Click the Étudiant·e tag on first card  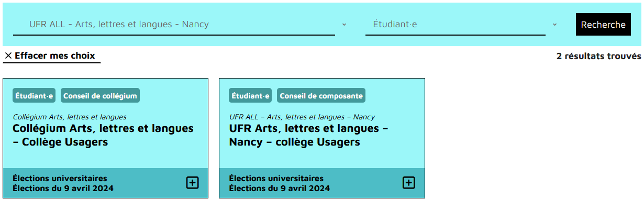(x=34, y=96)
